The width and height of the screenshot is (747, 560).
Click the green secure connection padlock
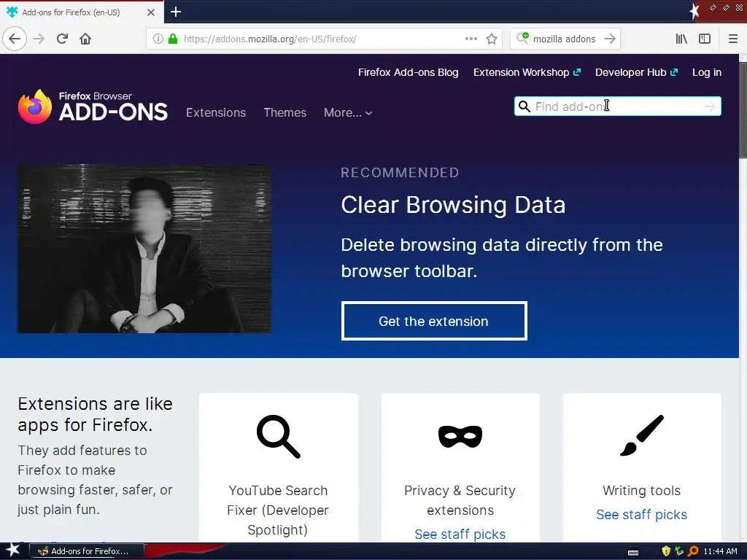173,39
